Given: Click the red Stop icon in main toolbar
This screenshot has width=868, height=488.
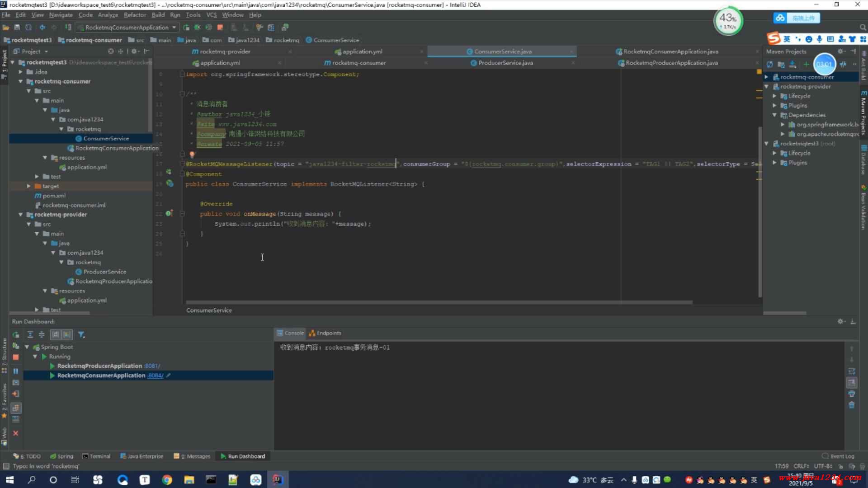Looking at the screenshot, I should pos(220,28).
